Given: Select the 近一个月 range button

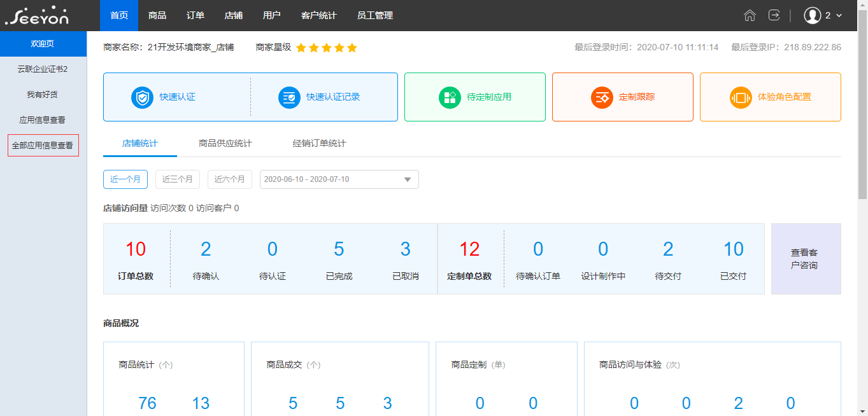Looking at the screenshot, I should pos(125,179).
